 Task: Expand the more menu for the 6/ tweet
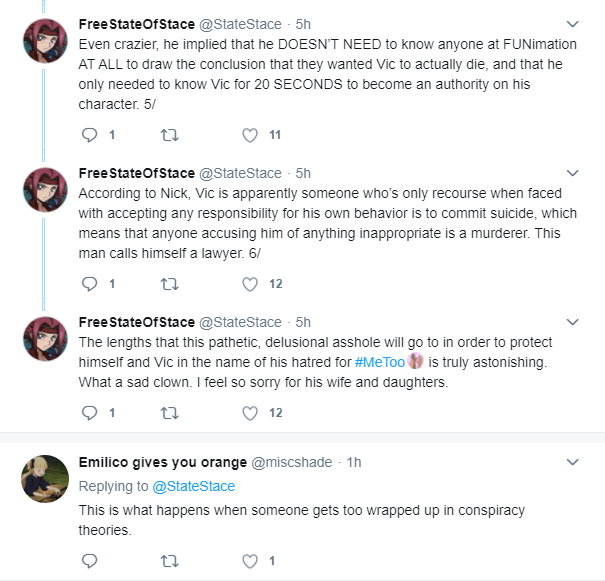coord(573,173)
